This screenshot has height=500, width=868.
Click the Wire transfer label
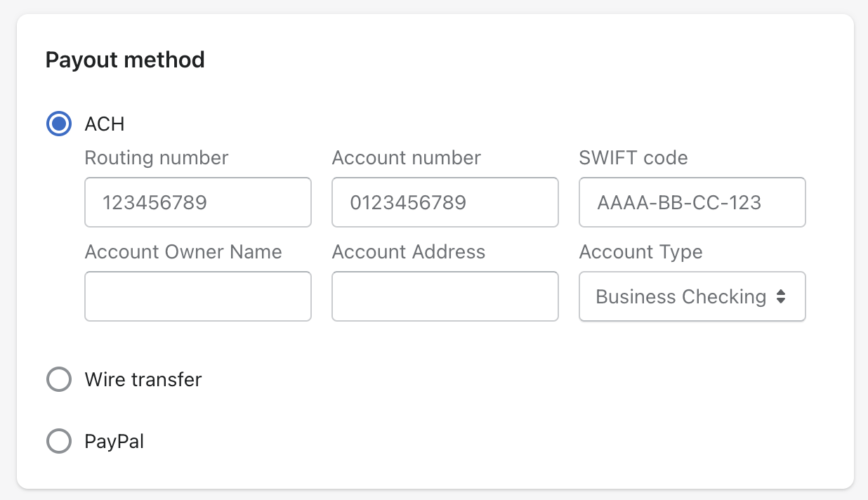(x=143, y=379)
